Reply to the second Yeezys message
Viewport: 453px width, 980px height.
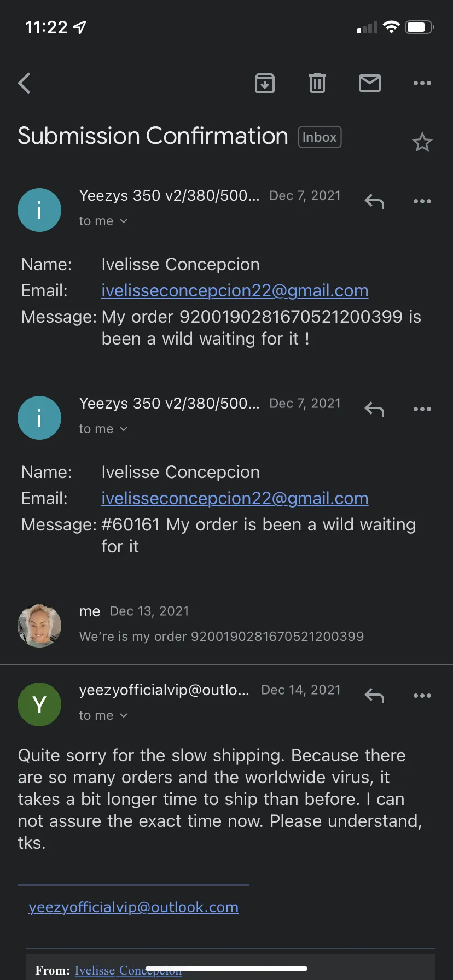point(374,410)
